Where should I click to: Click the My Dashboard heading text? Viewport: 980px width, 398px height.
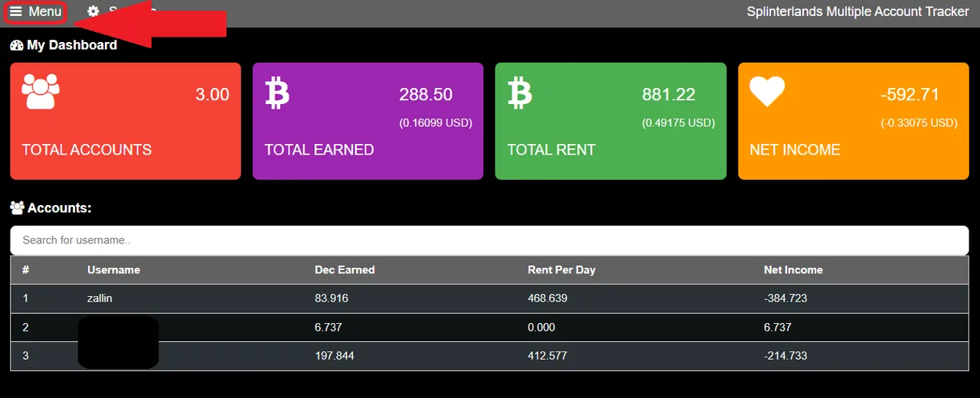72,45
